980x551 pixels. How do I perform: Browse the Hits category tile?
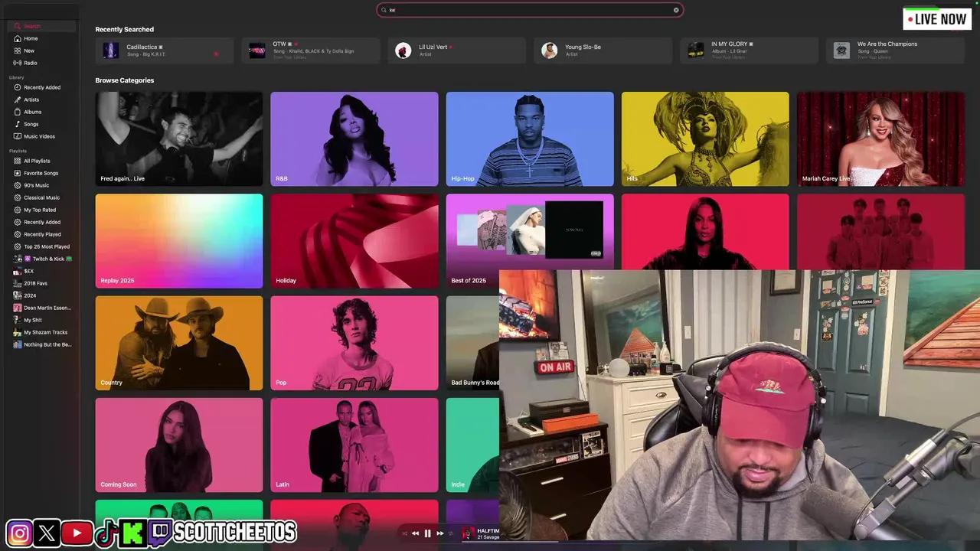pos(705,139)
